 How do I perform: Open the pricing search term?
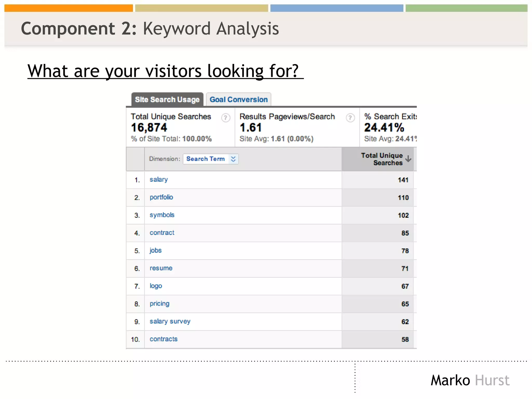tap(159, 304)
